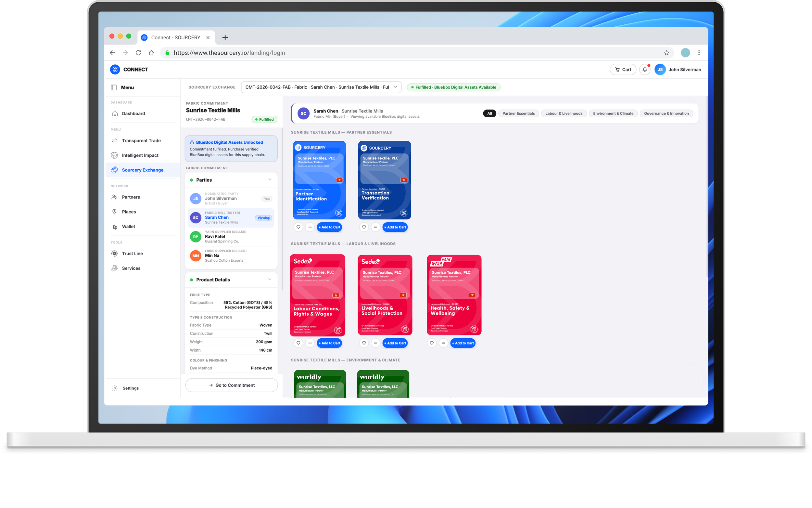Go to Intelligent Impact page
This screenshot has width=812, height=508.
tap(140, 155)
